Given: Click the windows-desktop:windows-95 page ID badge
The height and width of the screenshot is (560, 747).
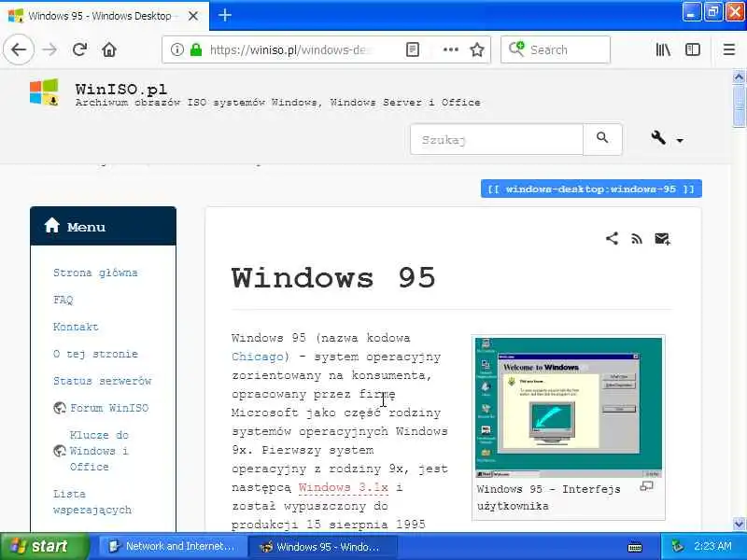Looking at the screenshot, I should pyautogui.click(x=591, y=189).
